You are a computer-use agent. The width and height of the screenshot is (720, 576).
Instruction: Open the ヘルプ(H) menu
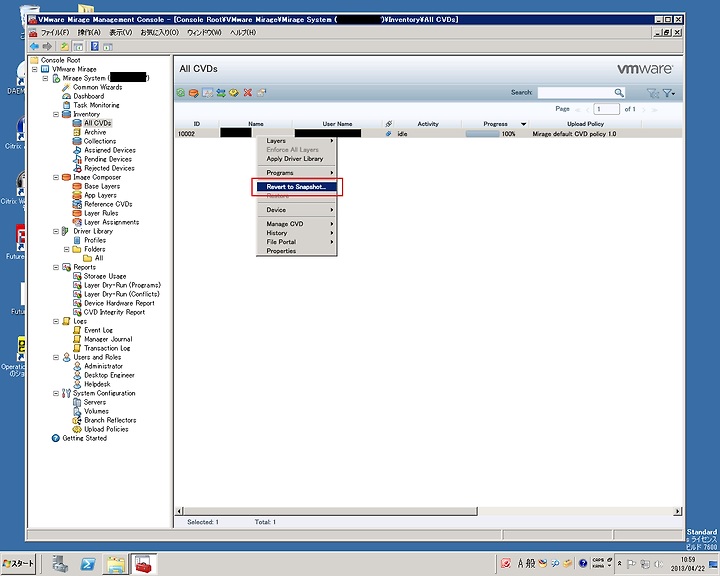point(243,33)
